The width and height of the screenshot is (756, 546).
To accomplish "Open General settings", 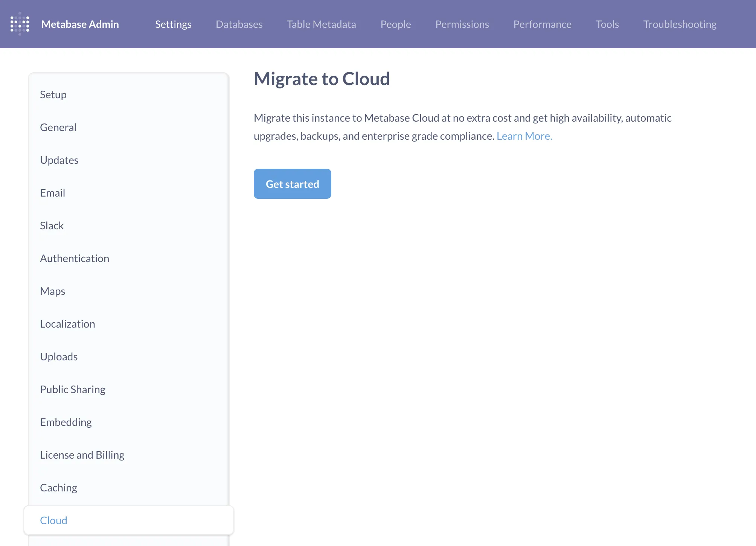I will [x=58, y=127].
